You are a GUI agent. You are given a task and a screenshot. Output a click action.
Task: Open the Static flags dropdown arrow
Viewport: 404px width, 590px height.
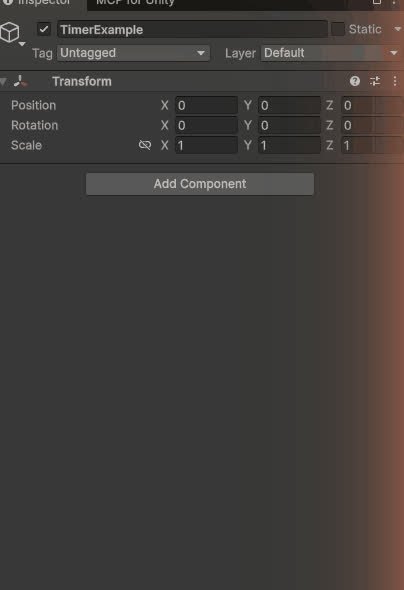click(x=397, y=29)
